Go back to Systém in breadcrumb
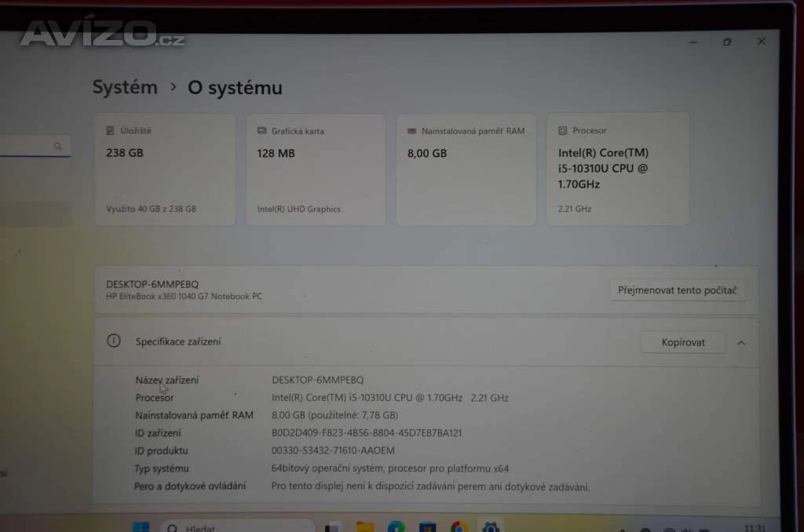 125,87
